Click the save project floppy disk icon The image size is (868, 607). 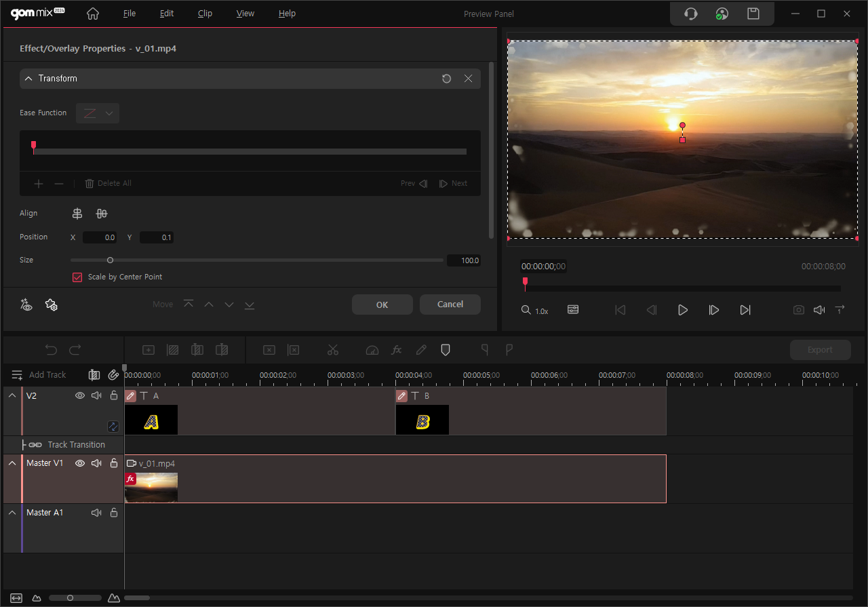tap(753, 14)
